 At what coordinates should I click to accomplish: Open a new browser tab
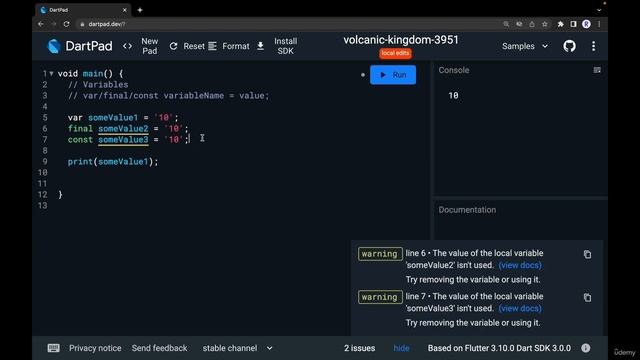[x=140, y=10]
